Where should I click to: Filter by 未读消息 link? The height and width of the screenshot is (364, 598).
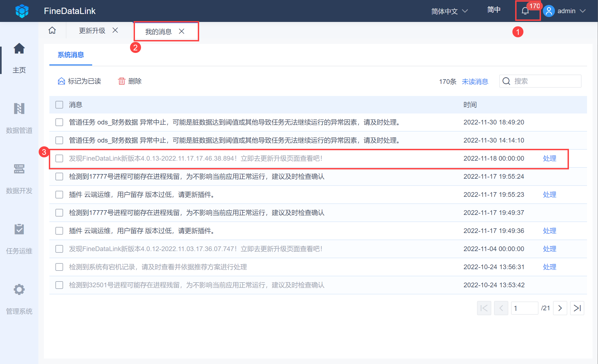pyautogui.click(x=475, y=81)
